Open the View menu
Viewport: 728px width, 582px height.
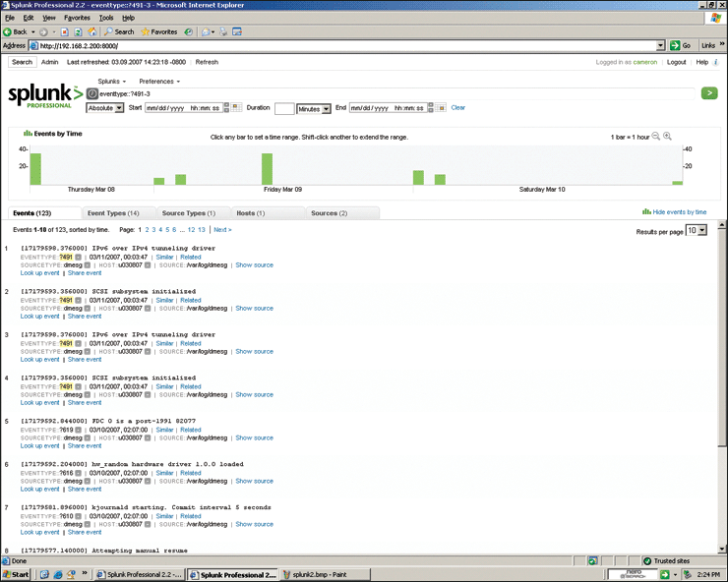tap(49, 18)
